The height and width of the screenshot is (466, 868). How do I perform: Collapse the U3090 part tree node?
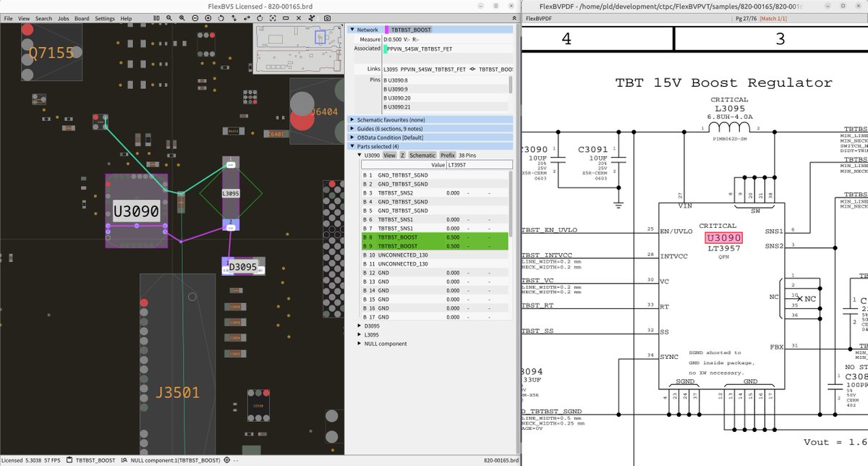coord(359,155)
